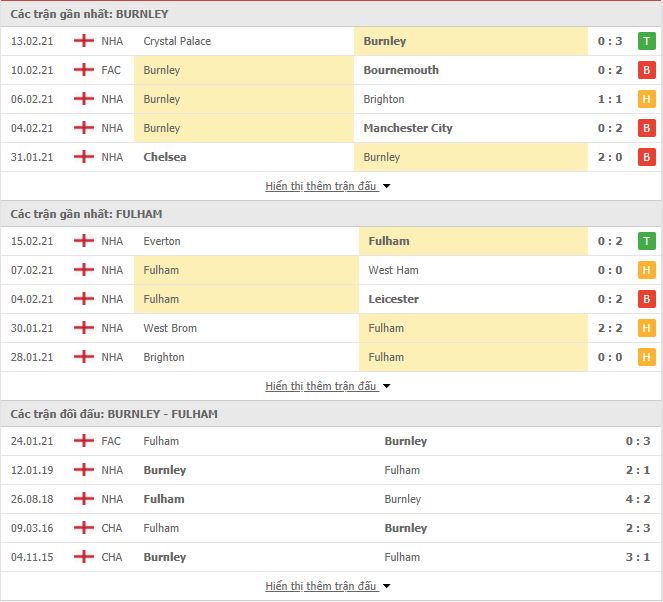Click the red B badge for Leicester match

tap(647, 299)
